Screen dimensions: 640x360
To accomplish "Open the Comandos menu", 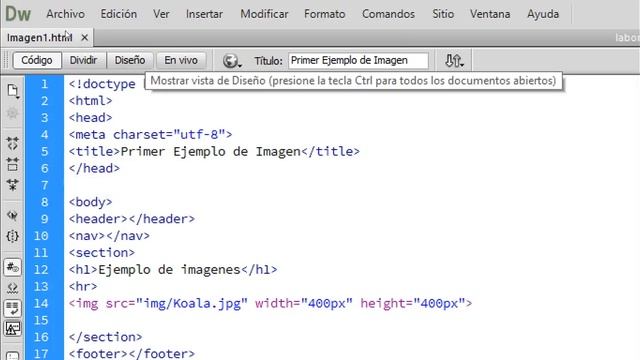I will [x=388, y=14].
